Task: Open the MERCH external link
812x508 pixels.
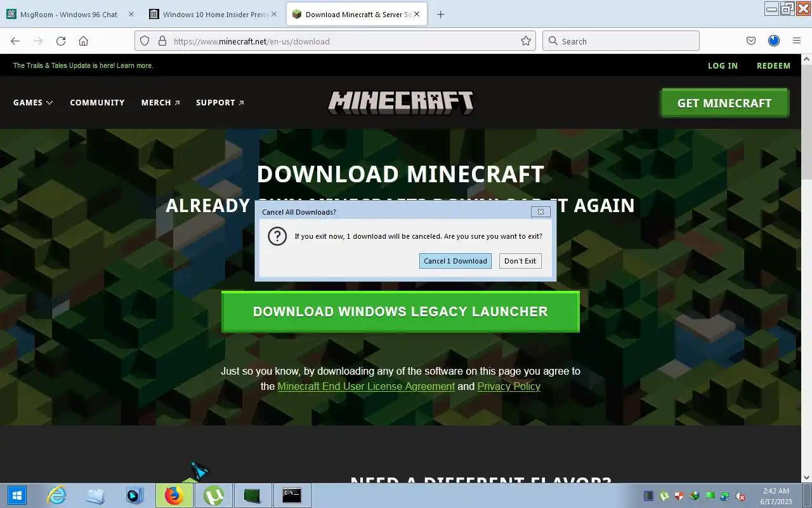Action: tap(160, 102)
